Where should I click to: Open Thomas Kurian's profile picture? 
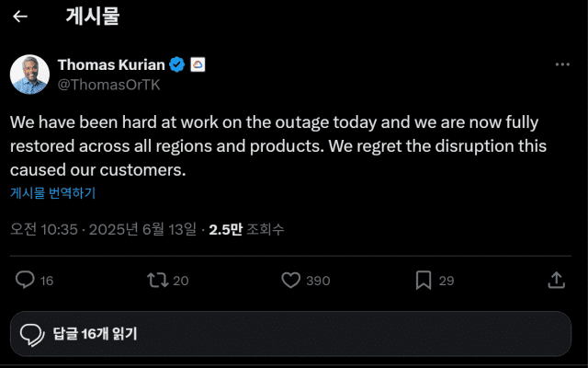[29, 74]
